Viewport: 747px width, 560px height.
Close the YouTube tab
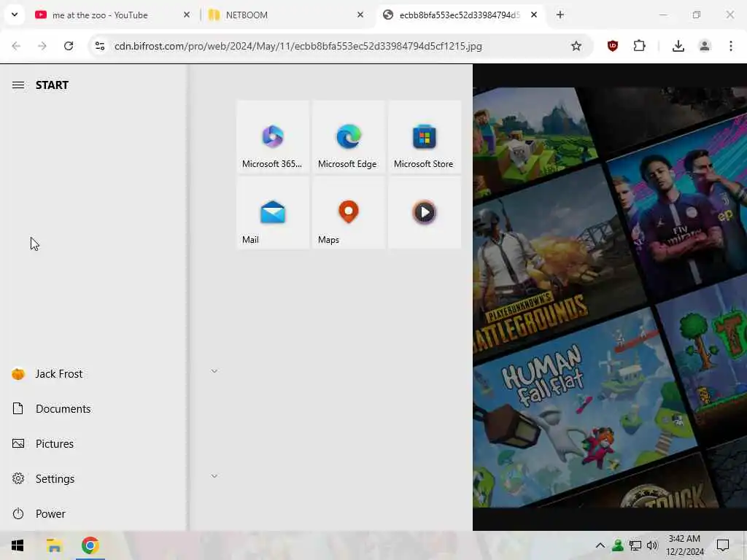click(187, 15)
